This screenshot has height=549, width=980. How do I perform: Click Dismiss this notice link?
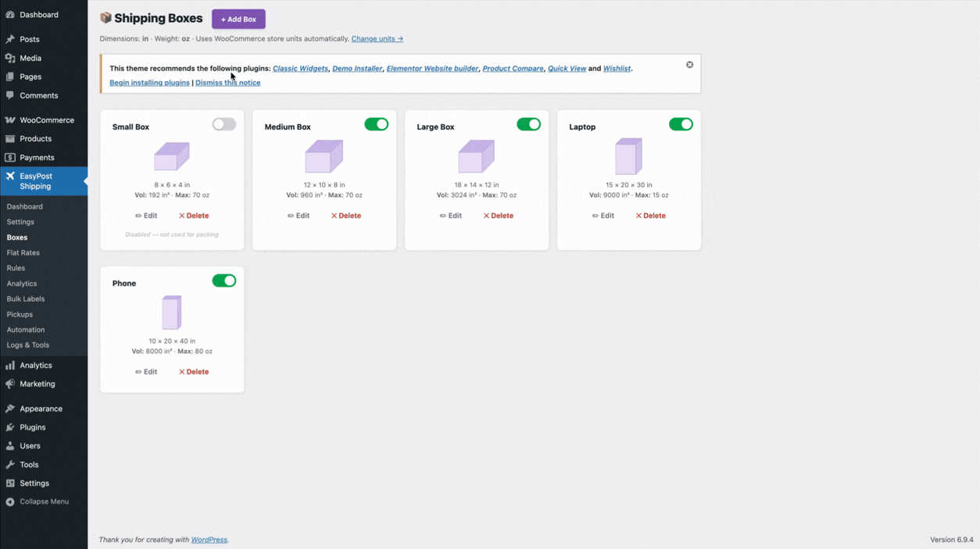(228, 83)
